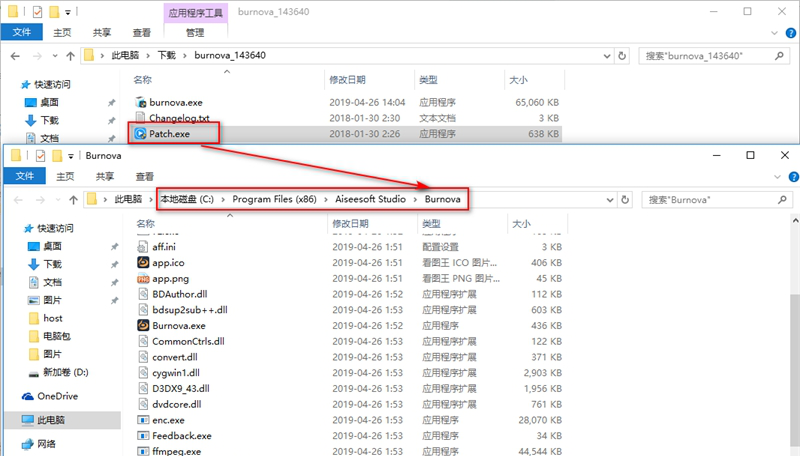Expand address history dropdown in burnova_143640 window

(607, 56)
